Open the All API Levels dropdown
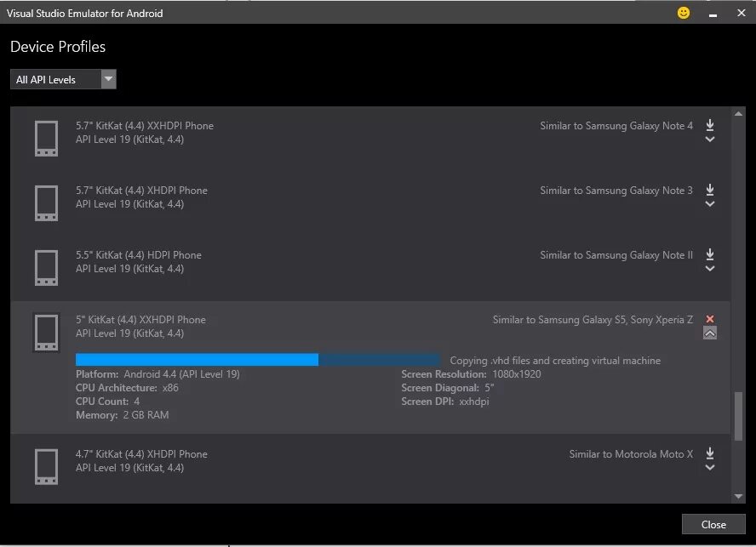 click(x=63, y=79)
